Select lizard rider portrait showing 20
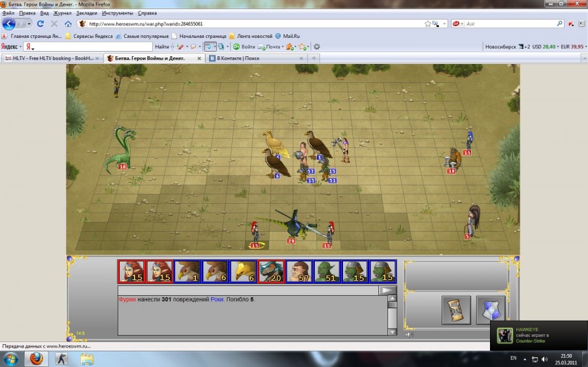The image size is (588, 367). tap(271, 271)
